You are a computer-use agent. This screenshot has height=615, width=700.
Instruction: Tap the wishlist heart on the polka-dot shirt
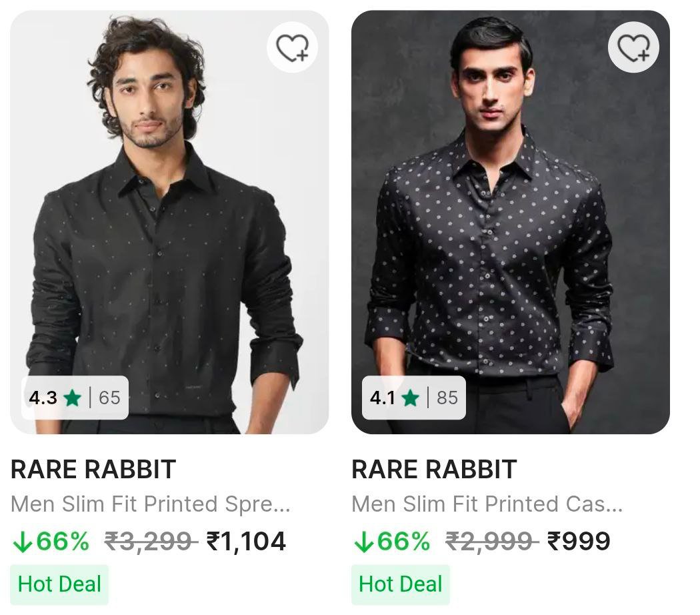click(633, 48)
